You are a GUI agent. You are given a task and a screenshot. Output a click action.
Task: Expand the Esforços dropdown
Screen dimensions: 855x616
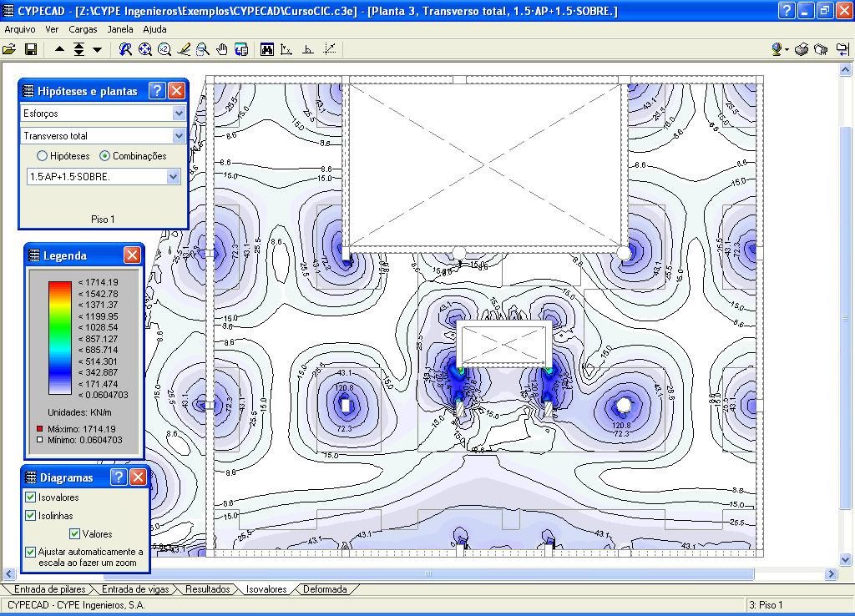179,114
